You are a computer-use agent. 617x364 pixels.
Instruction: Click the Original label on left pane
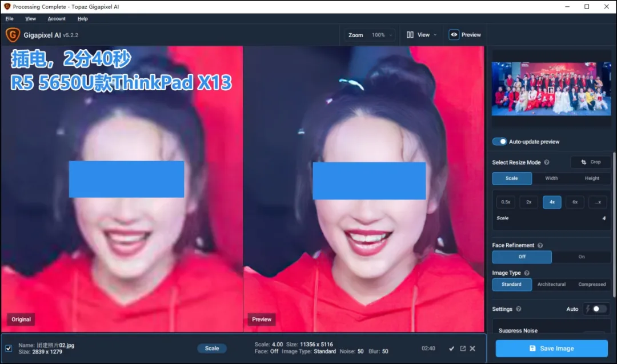pyautogui.click(x=21, y=319)
